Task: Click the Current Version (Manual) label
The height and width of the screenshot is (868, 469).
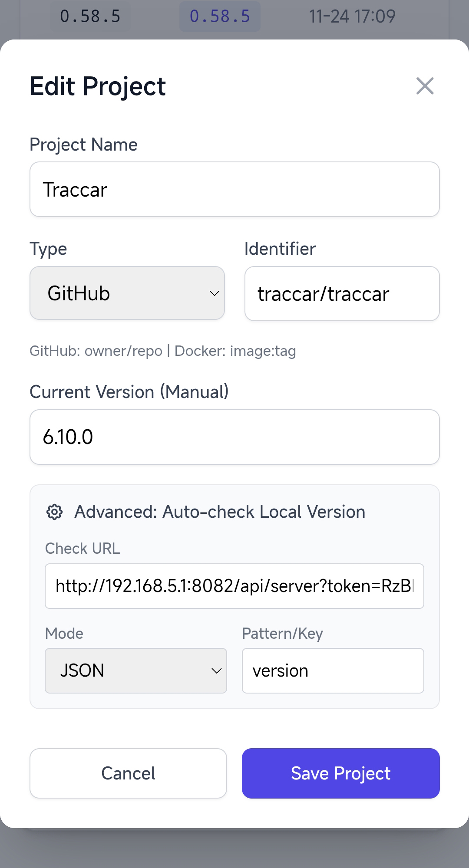Action: coord(129,392)
